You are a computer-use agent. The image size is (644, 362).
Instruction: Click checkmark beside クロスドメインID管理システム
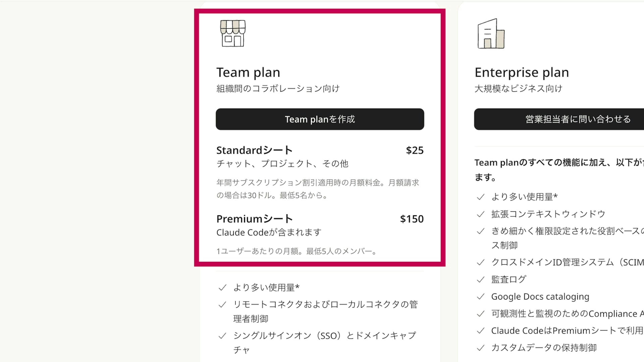[480, 262]
